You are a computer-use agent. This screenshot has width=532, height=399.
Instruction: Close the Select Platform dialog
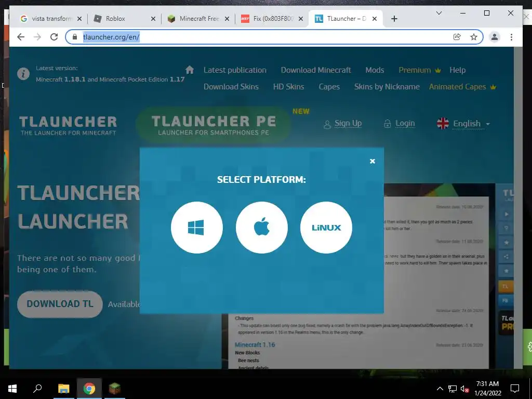pos(372,161)
